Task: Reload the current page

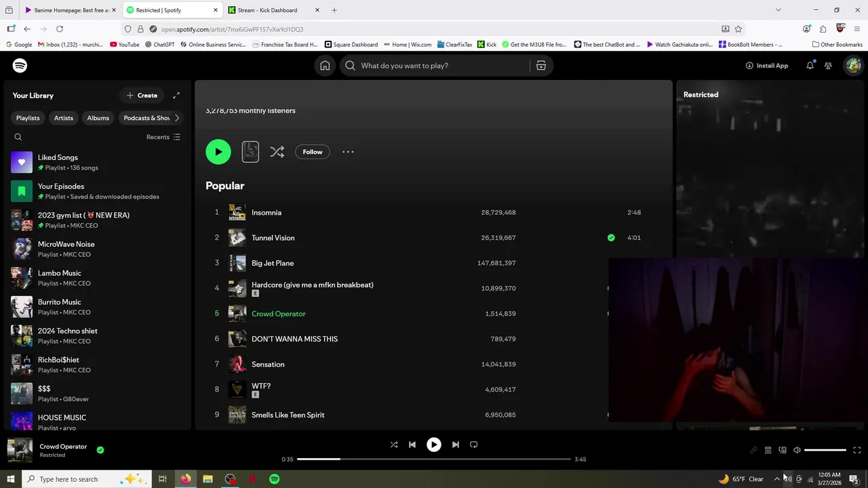Action: 60,29
